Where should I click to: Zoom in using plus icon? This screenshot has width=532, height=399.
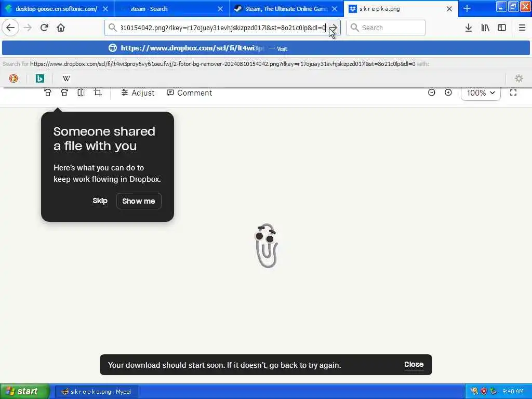tap(448, 92)
